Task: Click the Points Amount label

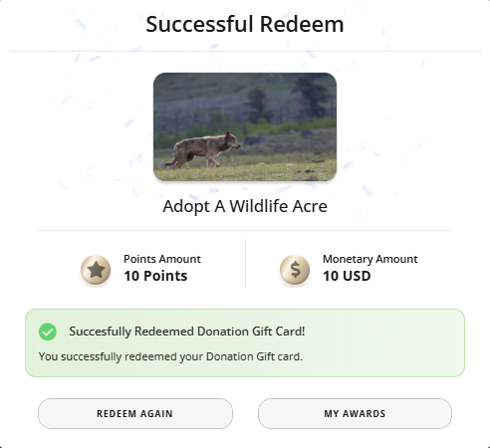Action: coord(162,259)
